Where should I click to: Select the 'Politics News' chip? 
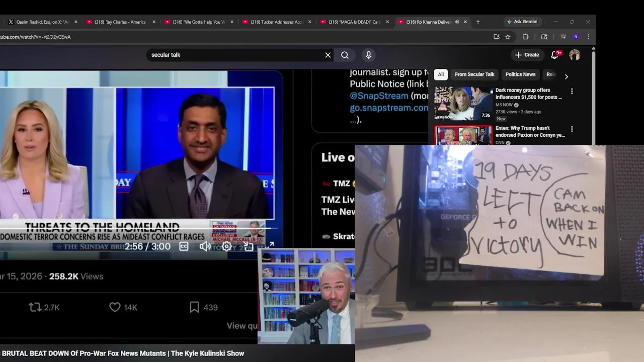coord(520,74)
